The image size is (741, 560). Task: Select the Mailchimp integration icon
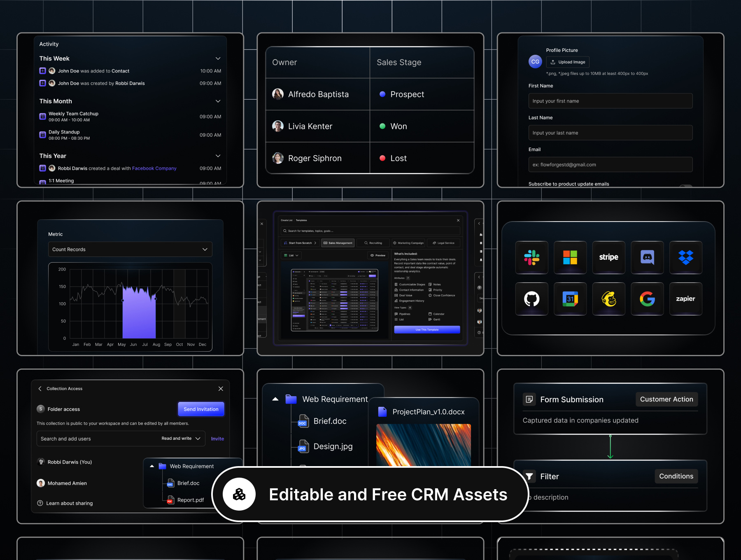click(x=608, y=299)
